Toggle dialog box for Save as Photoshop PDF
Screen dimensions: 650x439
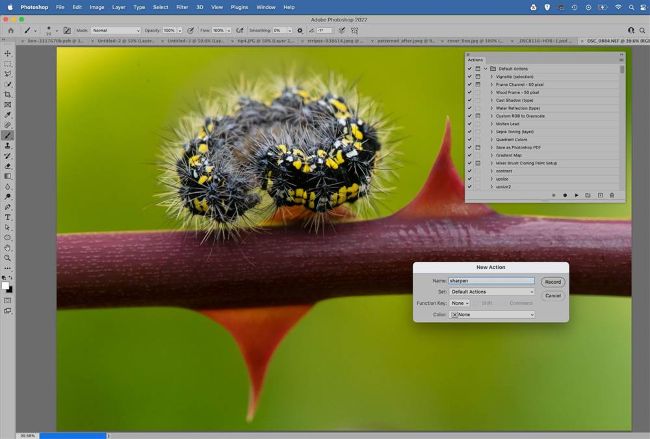478,146
